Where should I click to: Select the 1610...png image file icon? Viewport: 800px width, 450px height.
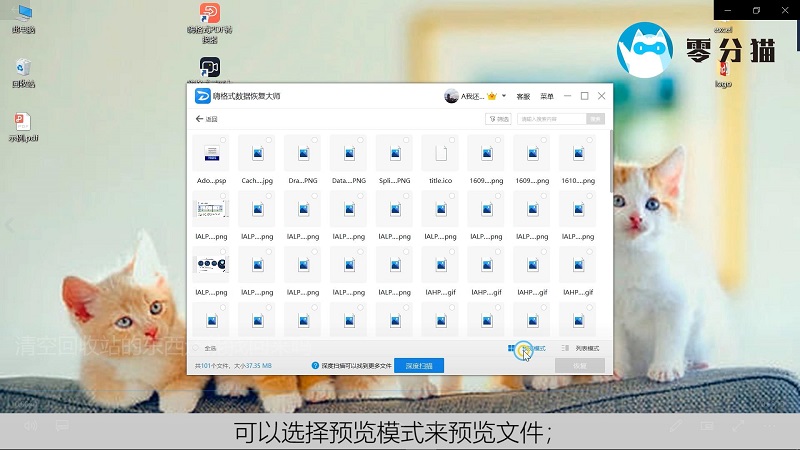[579, 153]
